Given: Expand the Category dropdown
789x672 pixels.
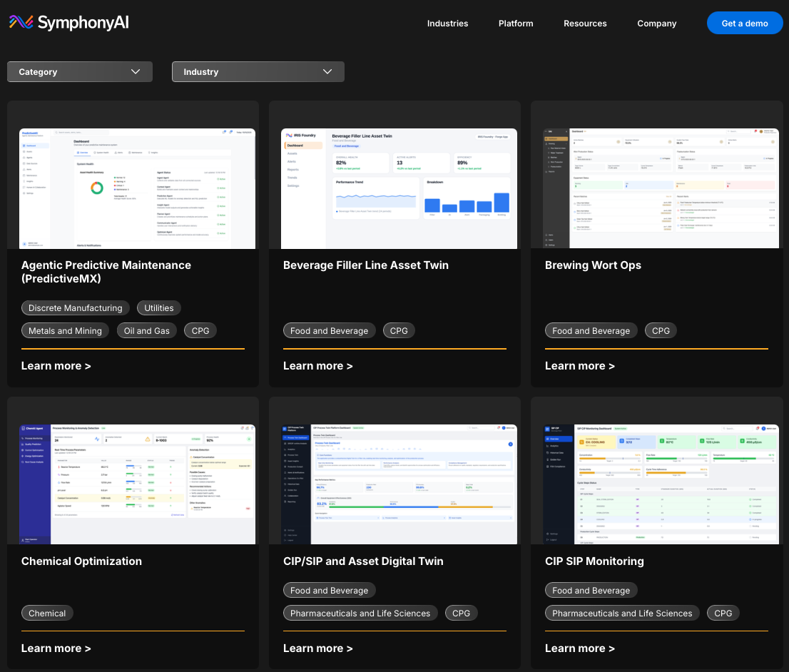Looking at the screenshot, I should (79, 71).
